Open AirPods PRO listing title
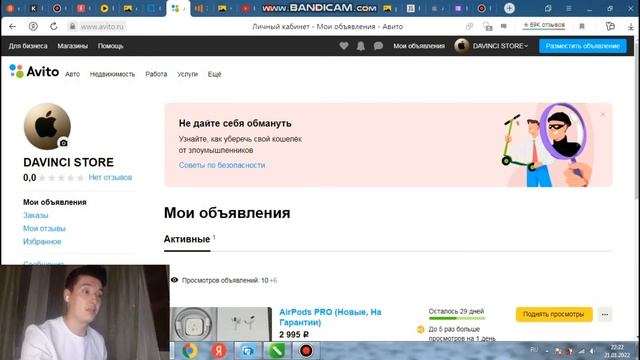 [330, 317]
